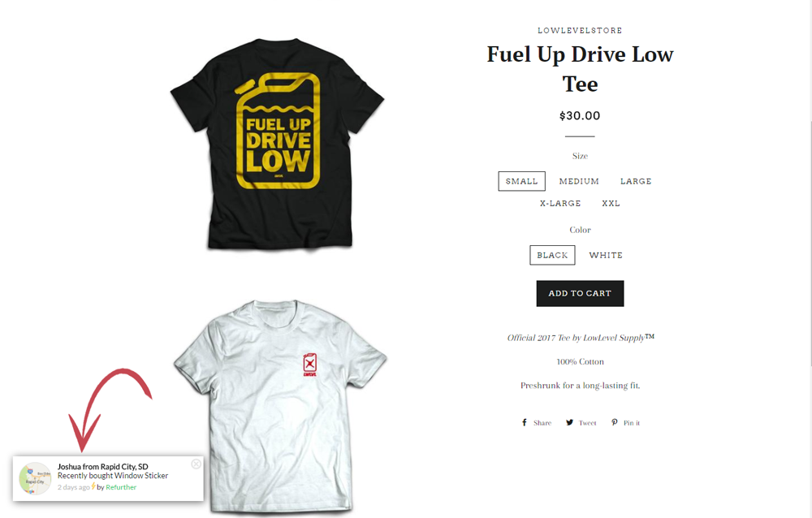
Task: Select the Black color option
Action: click(552, 256)
